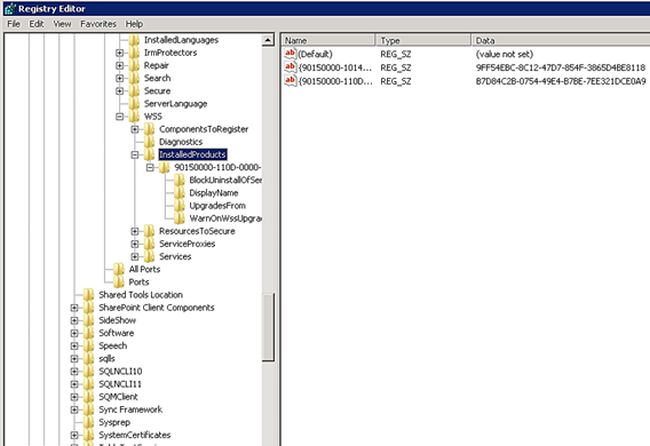Collapse the 90150000-110D-0000 key

pos(150,167)
